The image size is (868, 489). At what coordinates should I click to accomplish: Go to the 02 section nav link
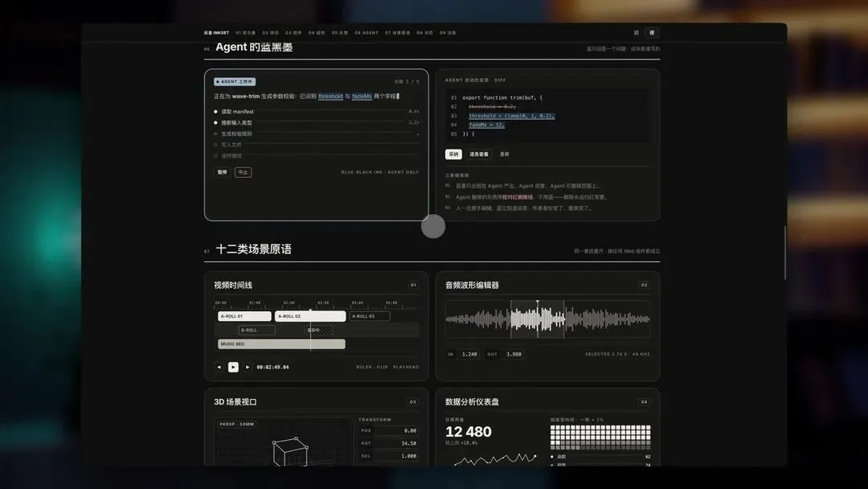click(271, 33)
